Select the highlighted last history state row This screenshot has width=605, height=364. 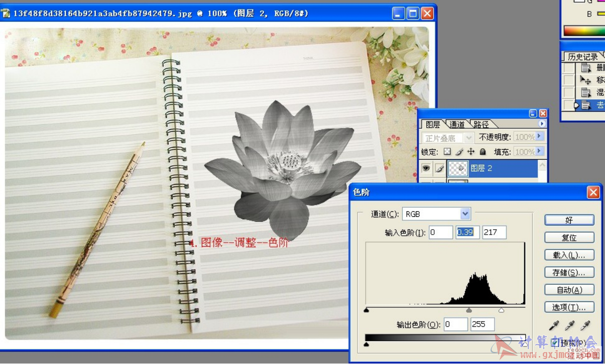point(590,105)
